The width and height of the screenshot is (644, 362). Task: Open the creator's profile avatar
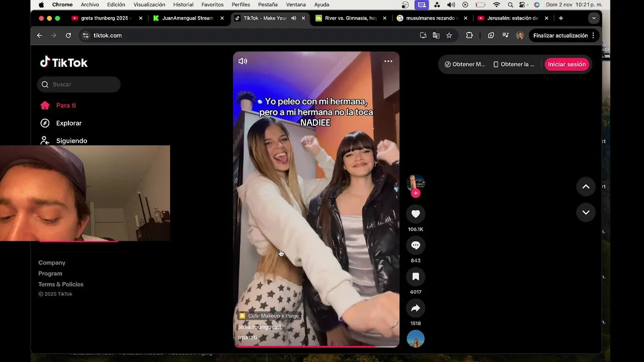416,182
